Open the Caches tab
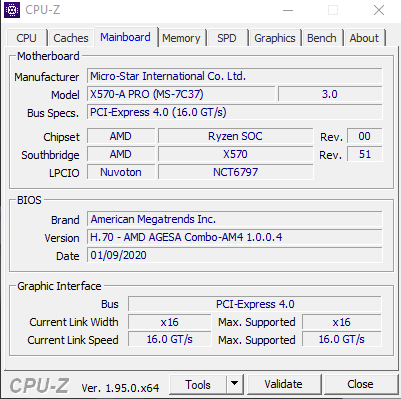 (x=71, y=38)
